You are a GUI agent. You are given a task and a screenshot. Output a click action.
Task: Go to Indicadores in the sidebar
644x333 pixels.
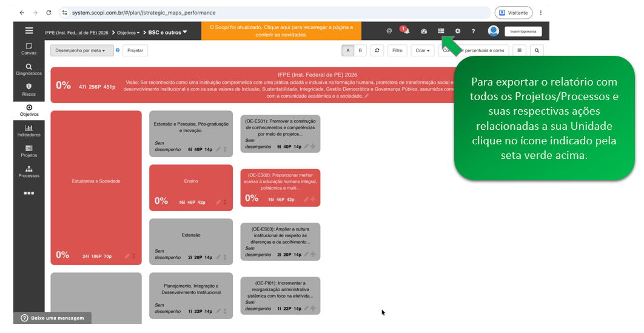click(x=29, y=130)
